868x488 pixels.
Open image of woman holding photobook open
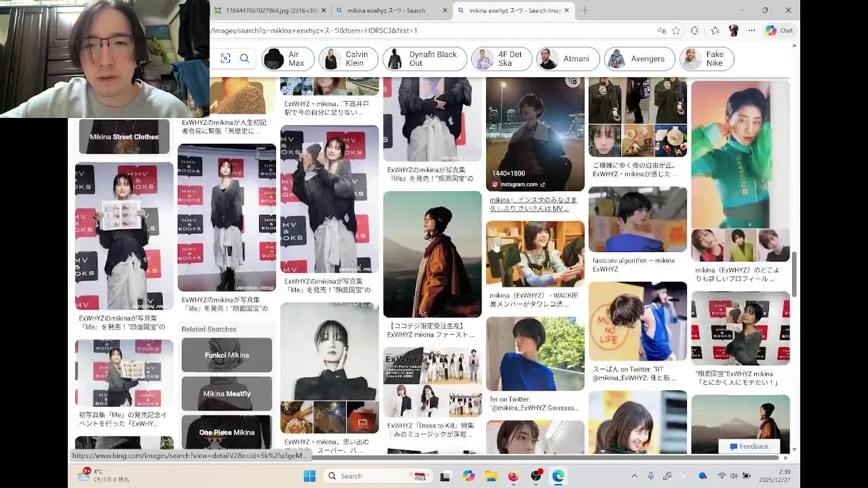click(x=124, y=236)
